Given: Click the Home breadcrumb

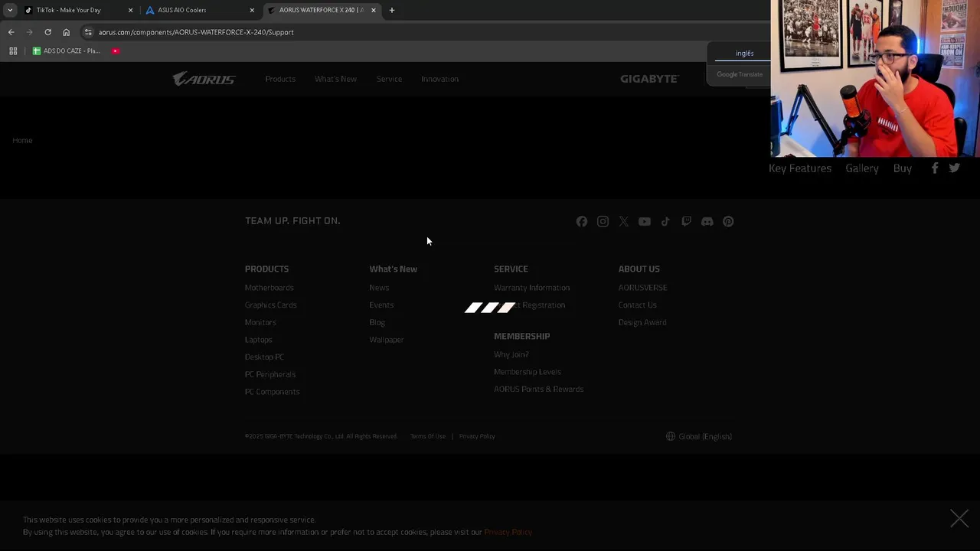Looking at the screenshot, I should point(22,140).
